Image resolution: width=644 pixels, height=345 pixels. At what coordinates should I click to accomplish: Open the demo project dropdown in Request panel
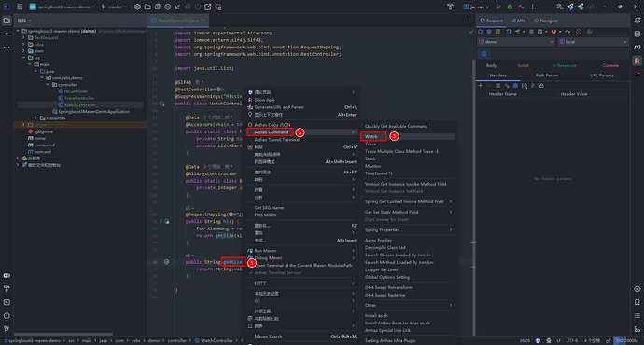click(x=516, y=42)
